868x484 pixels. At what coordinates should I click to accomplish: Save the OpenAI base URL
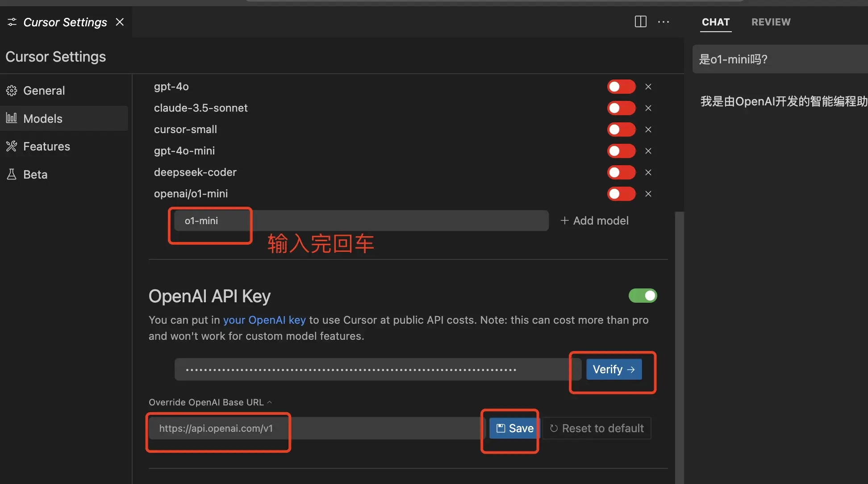click(x=514, y=428)
